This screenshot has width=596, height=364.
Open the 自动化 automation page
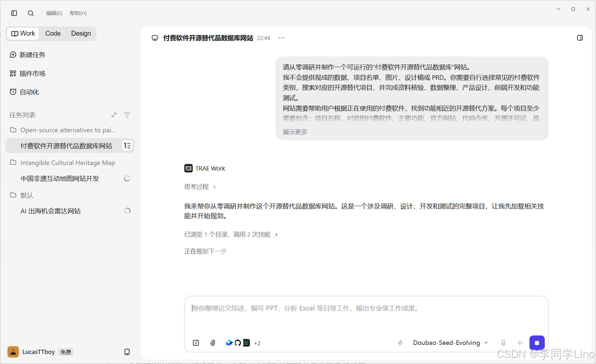point(24,92)
